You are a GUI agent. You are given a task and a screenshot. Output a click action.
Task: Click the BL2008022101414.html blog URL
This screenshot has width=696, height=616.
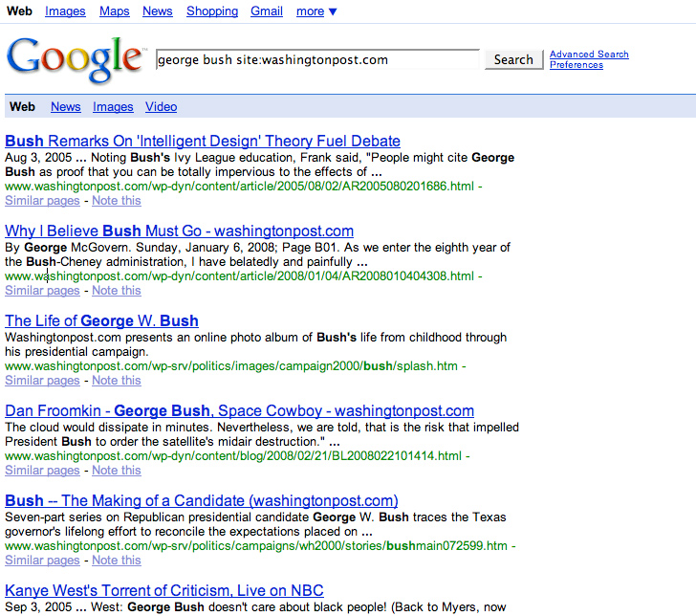[233, 456]
